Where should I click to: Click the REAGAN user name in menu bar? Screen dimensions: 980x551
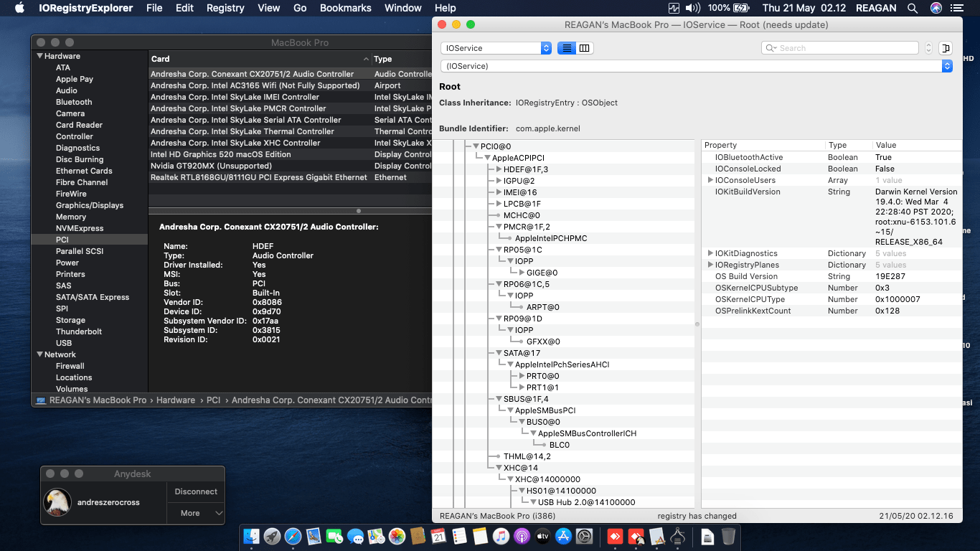[x=875, y=8]
